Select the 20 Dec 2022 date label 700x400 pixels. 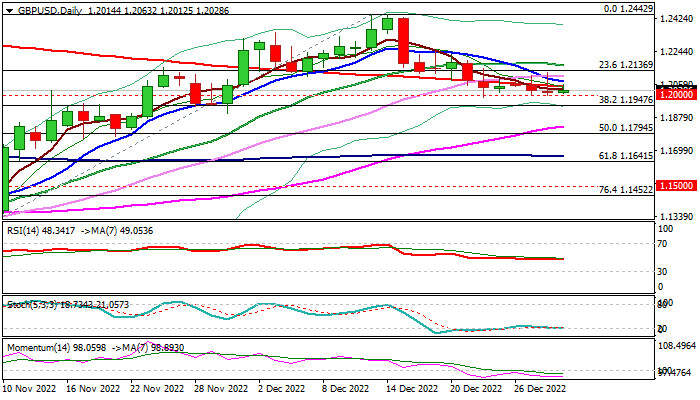tap(476, 388)
